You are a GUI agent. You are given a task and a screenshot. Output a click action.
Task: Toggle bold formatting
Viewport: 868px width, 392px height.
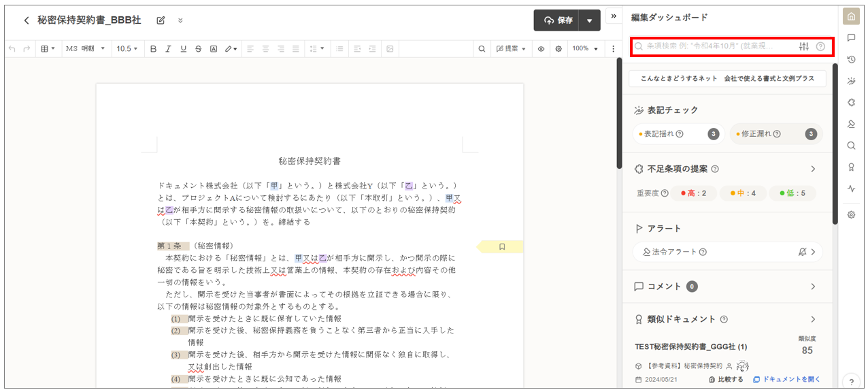click(x=153, y=49)
